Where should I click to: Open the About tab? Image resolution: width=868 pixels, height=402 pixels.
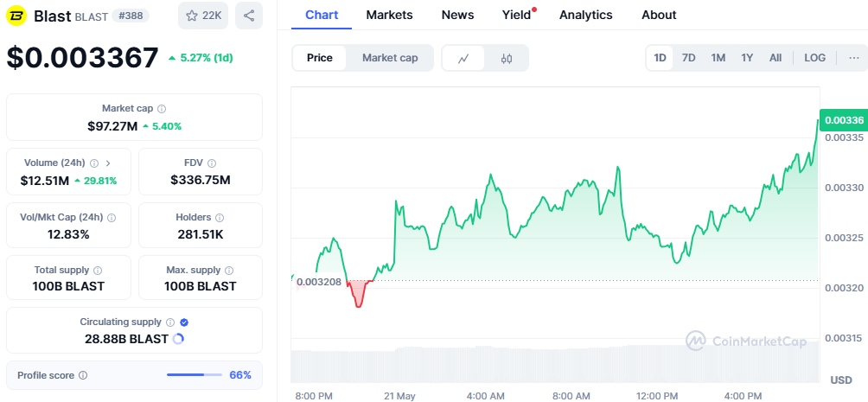[x=659, y=15]
